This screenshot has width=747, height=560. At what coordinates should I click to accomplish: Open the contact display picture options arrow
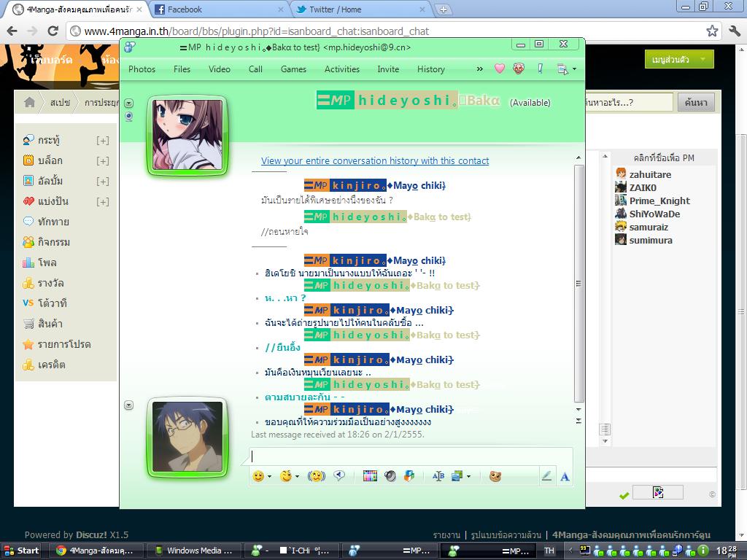tap(128, 103)
